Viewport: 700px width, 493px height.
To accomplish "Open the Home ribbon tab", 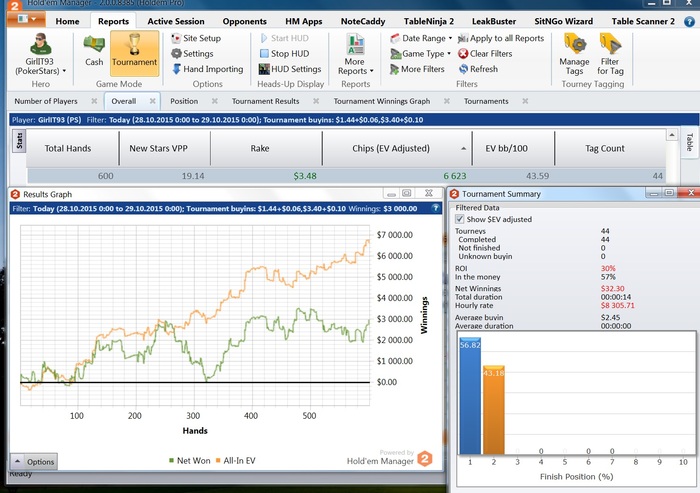I will (x=67, y=21).
